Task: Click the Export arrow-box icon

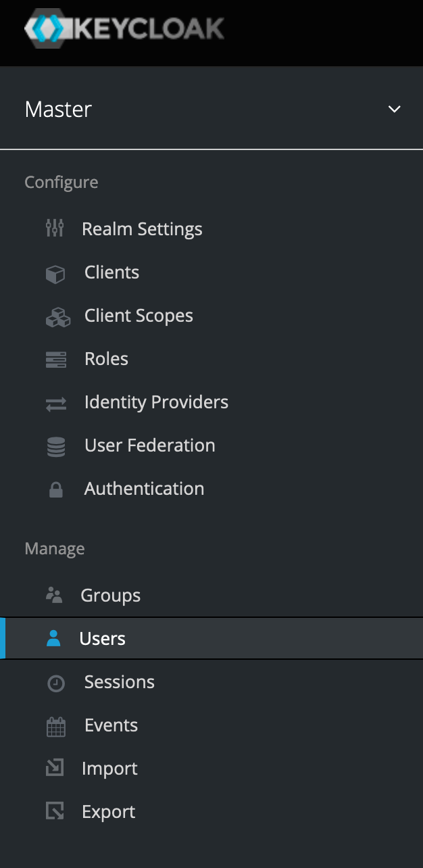Action: [x=55, y=811]
